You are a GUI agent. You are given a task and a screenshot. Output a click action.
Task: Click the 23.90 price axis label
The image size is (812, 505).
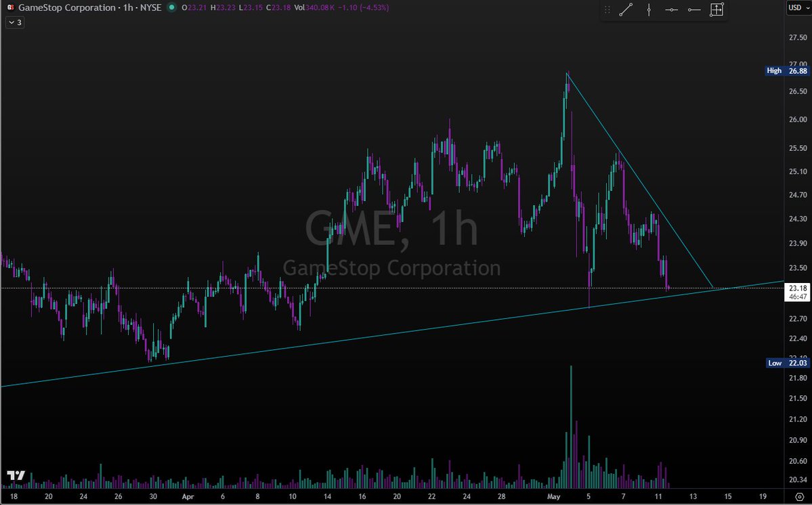click(x=798, y=243)
